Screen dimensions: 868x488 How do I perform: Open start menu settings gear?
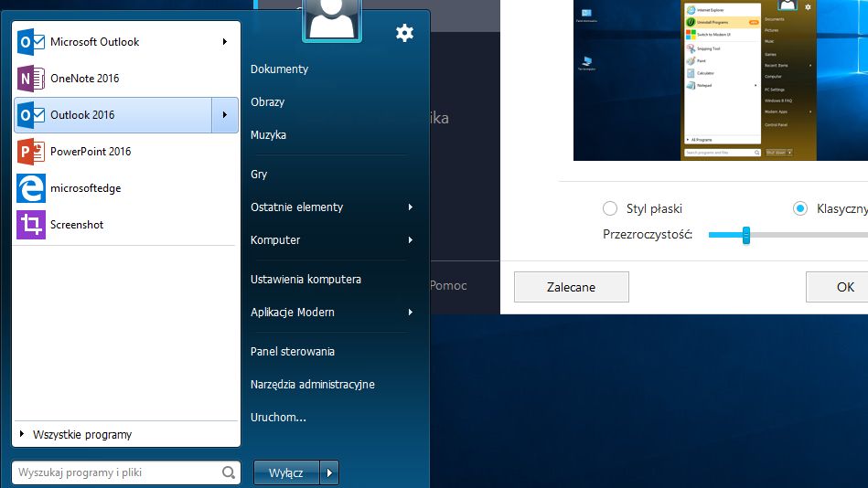(x=404, y=33)
